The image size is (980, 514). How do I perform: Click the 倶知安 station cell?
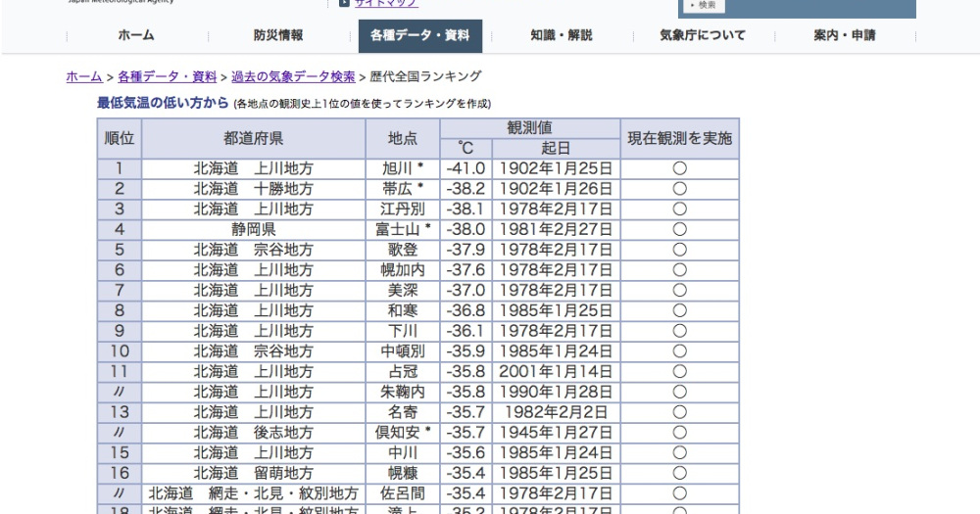[x=403, y=433]
